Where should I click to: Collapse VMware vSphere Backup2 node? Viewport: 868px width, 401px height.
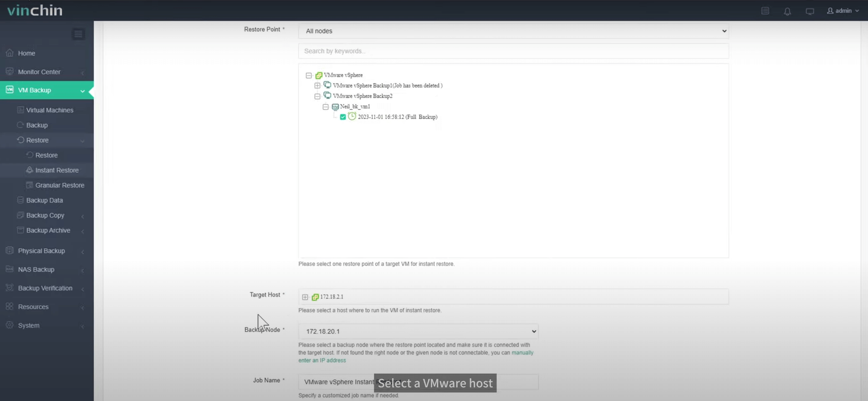[x=317, y=96]
